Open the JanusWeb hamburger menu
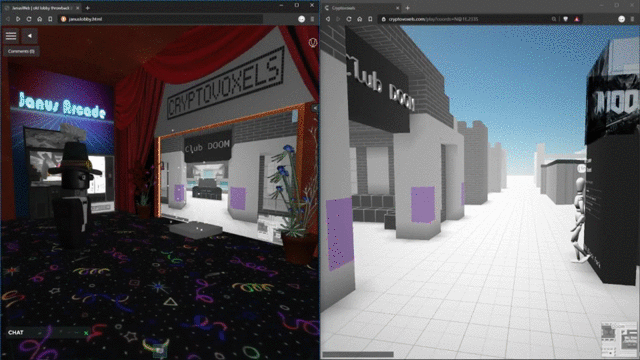Viewport: 640px width, 360px height. pyautogui.click(x=11, y=36)
